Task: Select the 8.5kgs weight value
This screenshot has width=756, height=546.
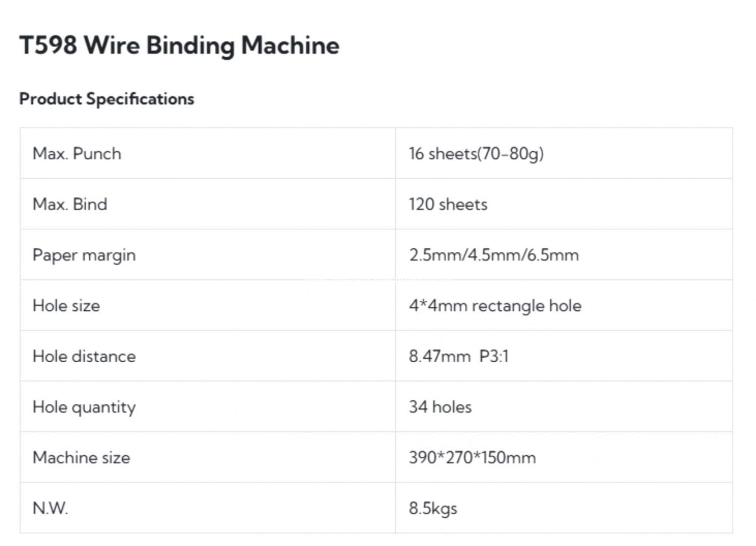Action: [x=432, y=508]
